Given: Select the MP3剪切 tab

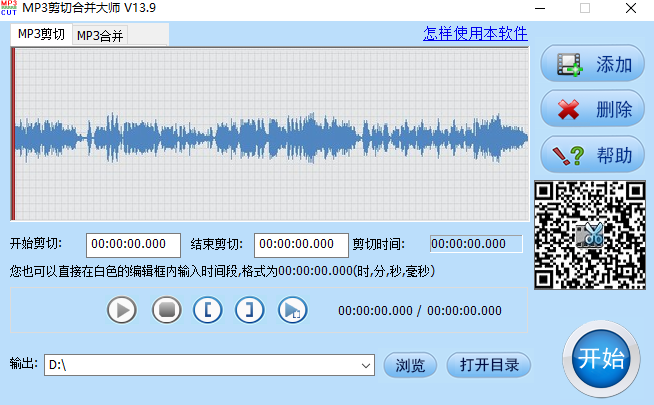Looking at the screenshot, I should click(41, 34).
